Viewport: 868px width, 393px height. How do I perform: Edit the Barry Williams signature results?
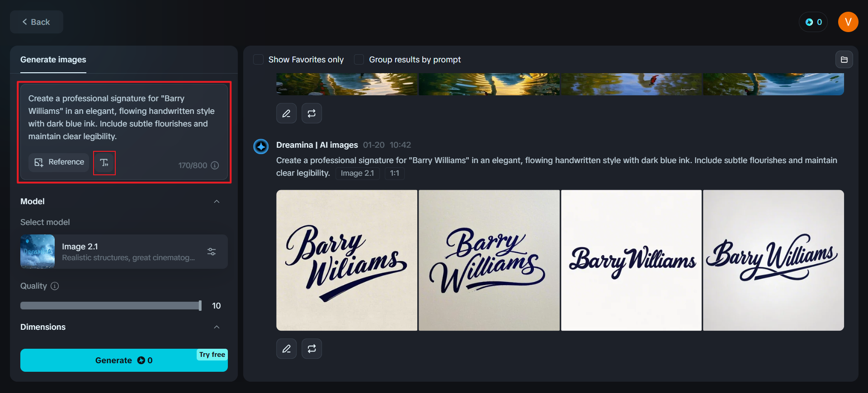(286, 349)
